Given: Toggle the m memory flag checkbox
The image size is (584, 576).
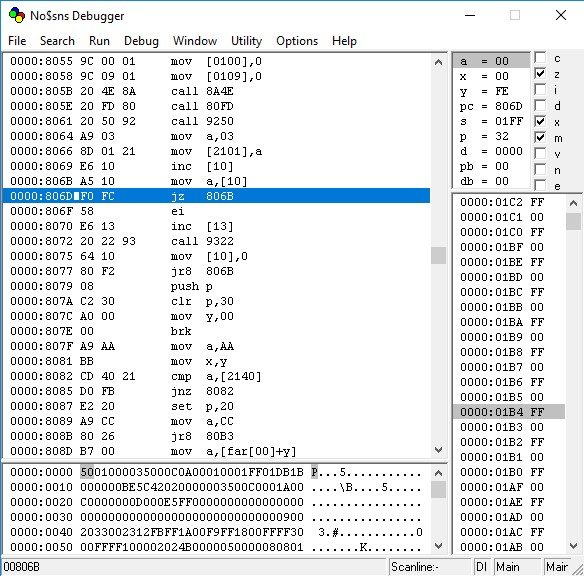Looking at the screenshot, I should [540, 137].
